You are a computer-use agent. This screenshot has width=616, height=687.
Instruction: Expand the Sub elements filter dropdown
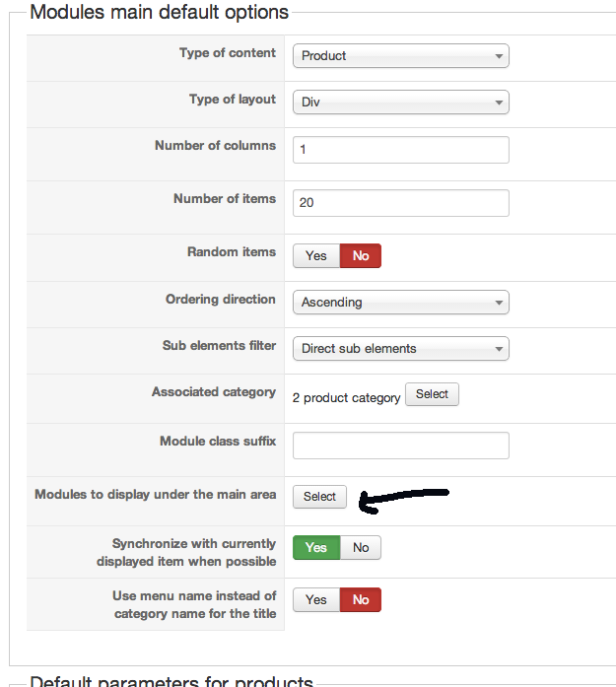point(400,349)
